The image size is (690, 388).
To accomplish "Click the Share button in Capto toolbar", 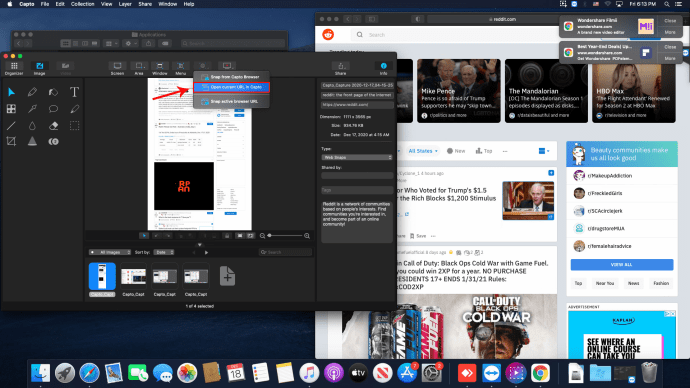I will click(x=341, y=68).
